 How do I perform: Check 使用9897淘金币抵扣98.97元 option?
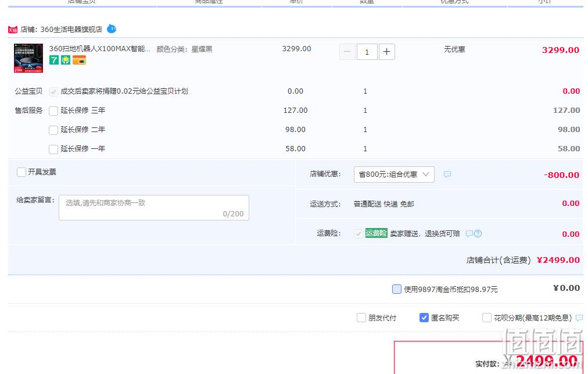397,289
